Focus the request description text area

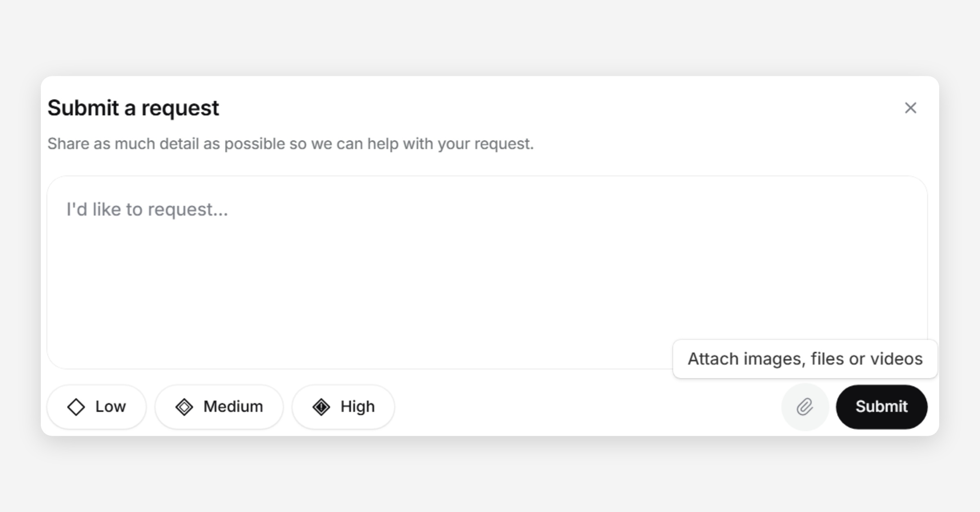point(487,272)
